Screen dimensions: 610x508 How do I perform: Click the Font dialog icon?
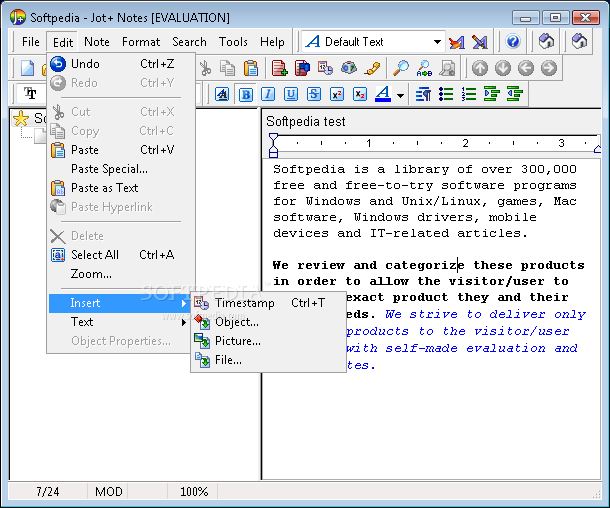pos(222,94)
